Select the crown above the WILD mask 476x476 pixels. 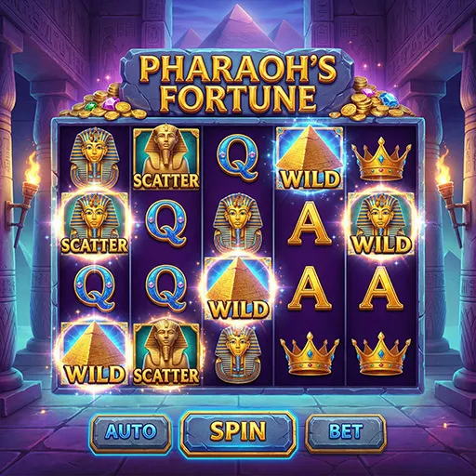pos(381,160)
